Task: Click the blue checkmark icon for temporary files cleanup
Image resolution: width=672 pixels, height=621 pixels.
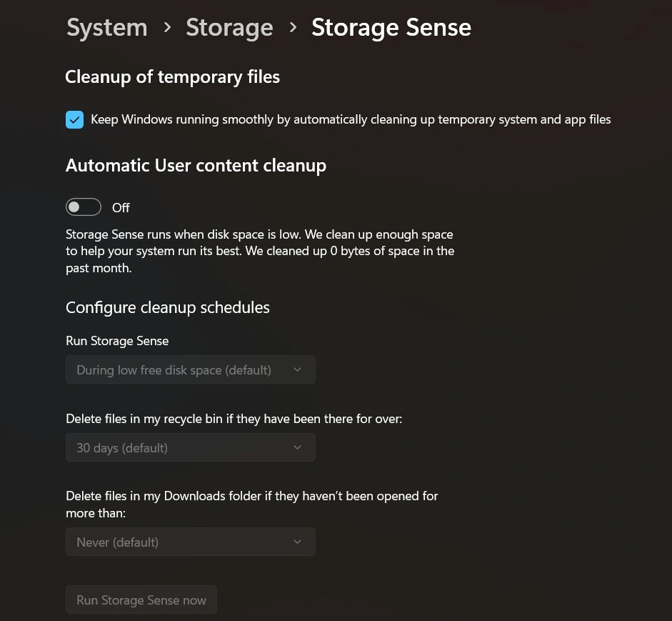Action: (74, 119)
